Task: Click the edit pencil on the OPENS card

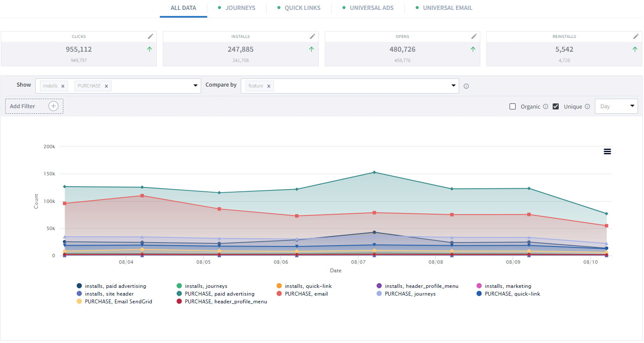Action: pos(475,36)
